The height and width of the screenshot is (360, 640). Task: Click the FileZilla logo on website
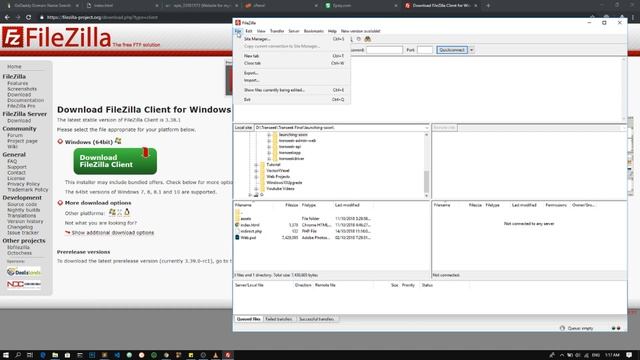pos(56,37)
